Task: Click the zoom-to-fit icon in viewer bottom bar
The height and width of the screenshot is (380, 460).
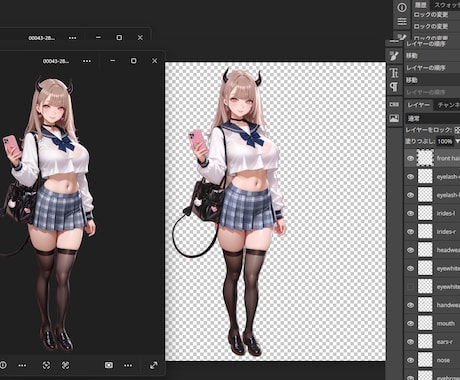Action: pyautogui.click(x=46, y=365)
